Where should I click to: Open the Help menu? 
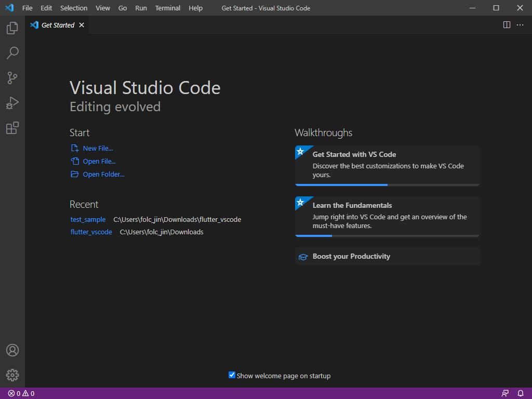tap(195, 8)
